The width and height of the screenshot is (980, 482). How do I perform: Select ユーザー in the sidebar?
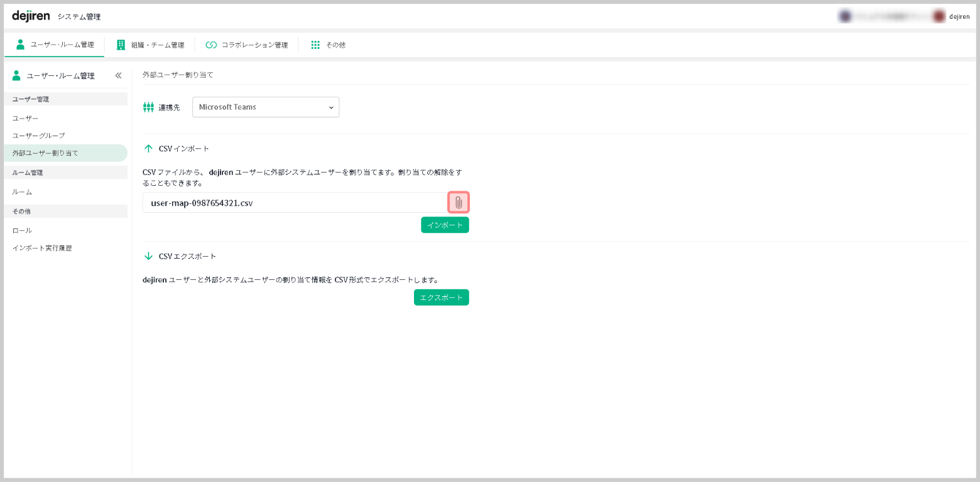pos(25,118)
